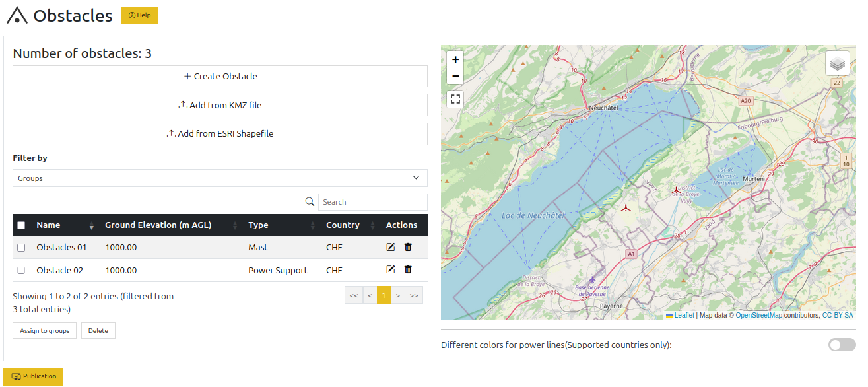
Task: Open the CC-BY-SA license link
Action: [838, 316]
